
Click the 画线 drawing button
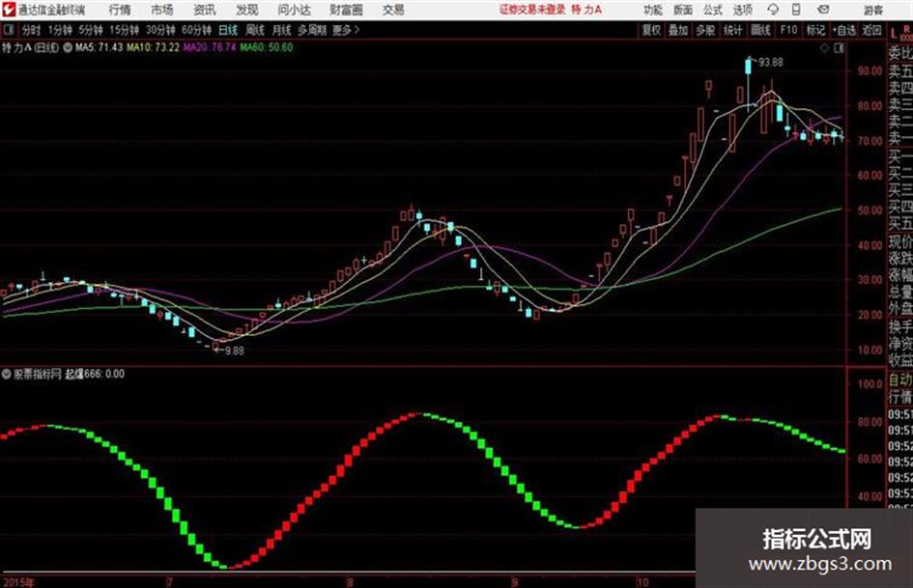click(760, 30)
